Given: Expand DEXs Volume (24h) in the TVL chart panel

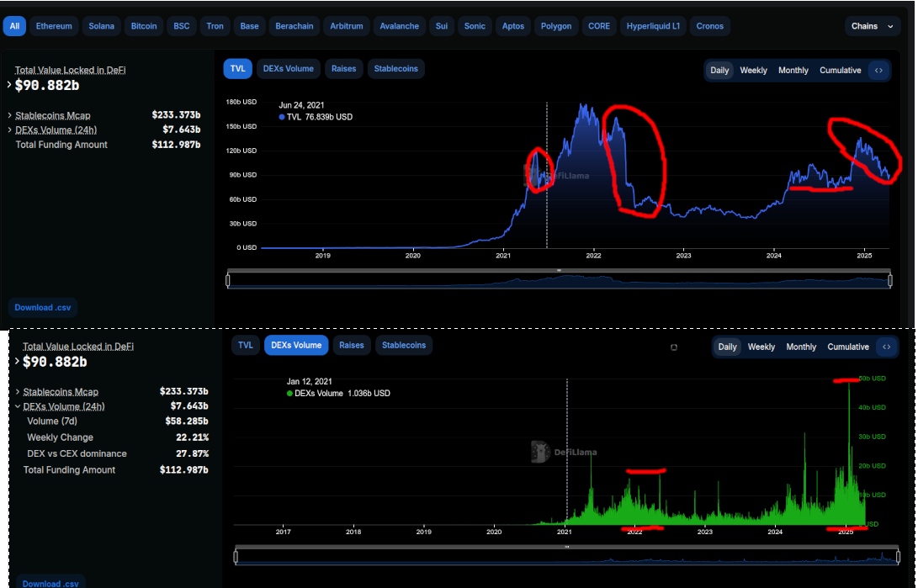Looking at the screenshot, I should [x=9, y=130].
